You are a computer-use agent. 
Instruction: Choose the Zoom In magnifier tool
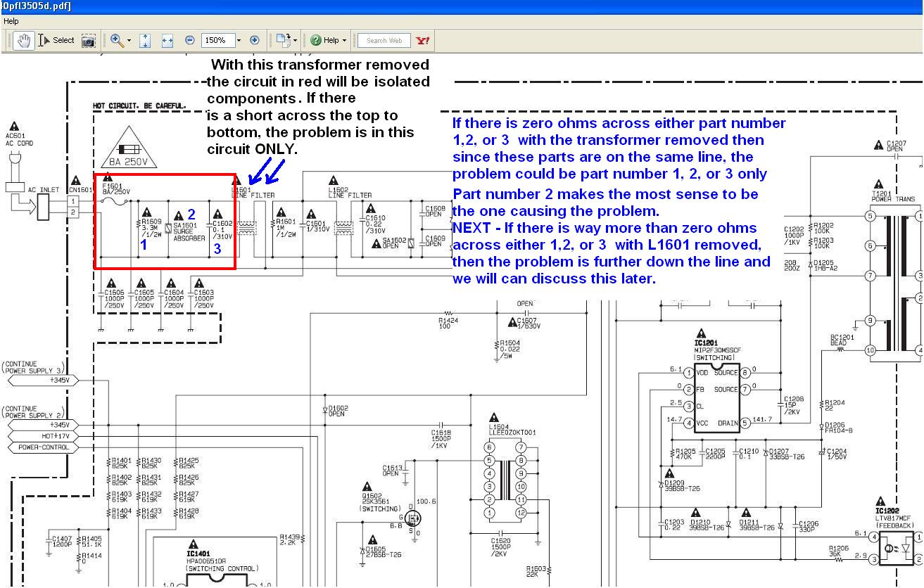tap(116, 41)
